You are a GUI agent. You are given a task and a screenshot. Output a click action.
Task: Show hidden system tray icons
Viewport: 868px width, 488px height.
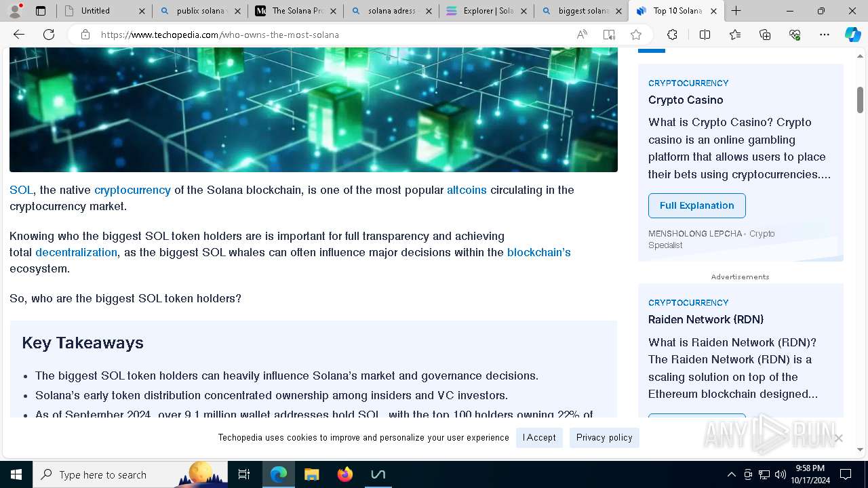point(731,474)
